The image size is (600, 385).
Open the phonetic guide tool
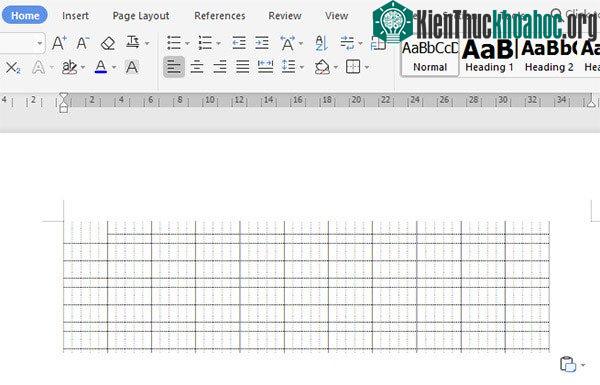point(133,42)
